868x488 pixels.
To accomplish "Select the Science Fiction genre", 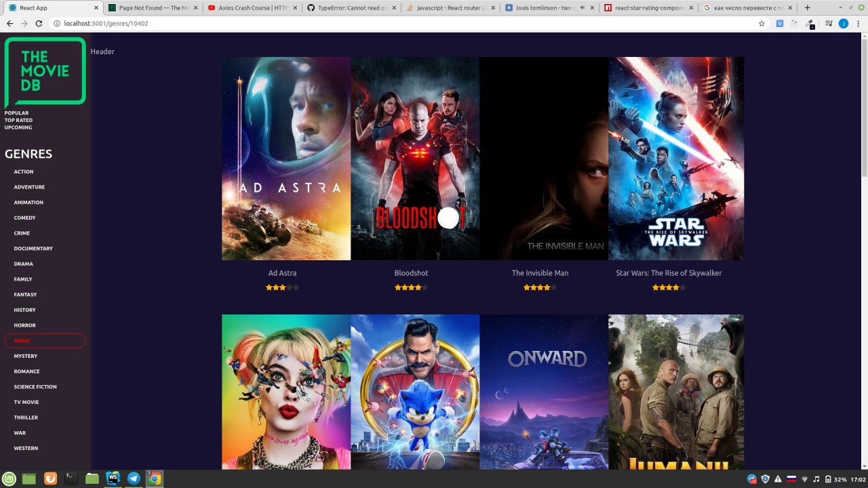I will coord(35,387).
